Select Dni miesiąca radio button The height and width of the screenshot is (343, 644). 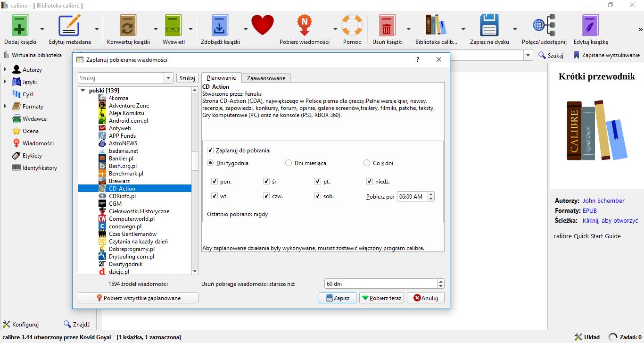[x=289, y=163]
